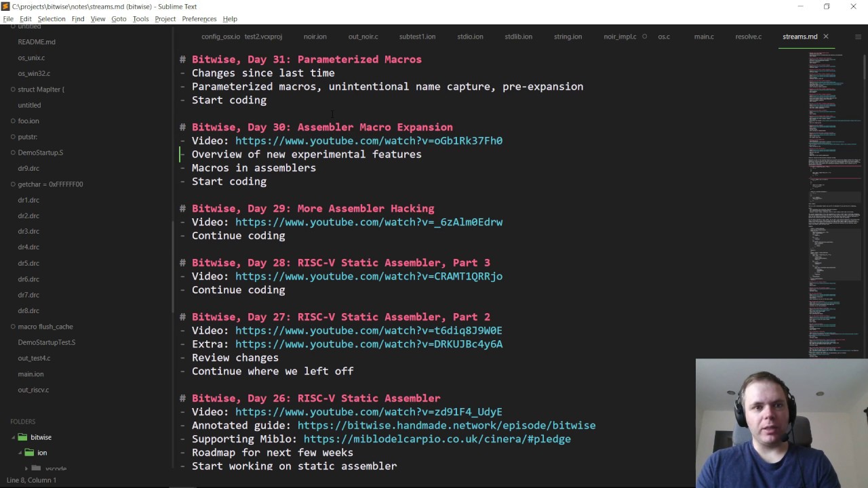Switch to the main.c tab
Image resolution: width=868 pixels, height=488 pixels.
[x=703, y=37]
